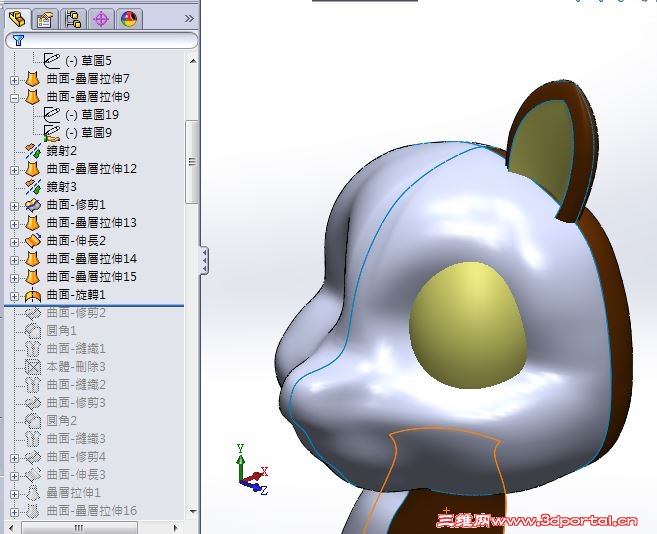The height and width of the screenshot is (534, 657).
Task: Select the yellow eye surface on model
Action: tap(467, 325)
